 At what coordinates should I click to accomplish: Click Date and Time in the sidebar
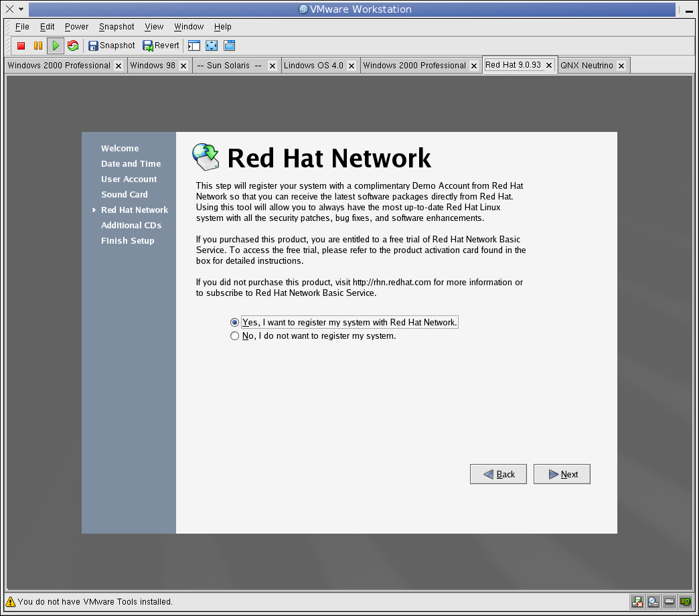[x=131, y=163]
